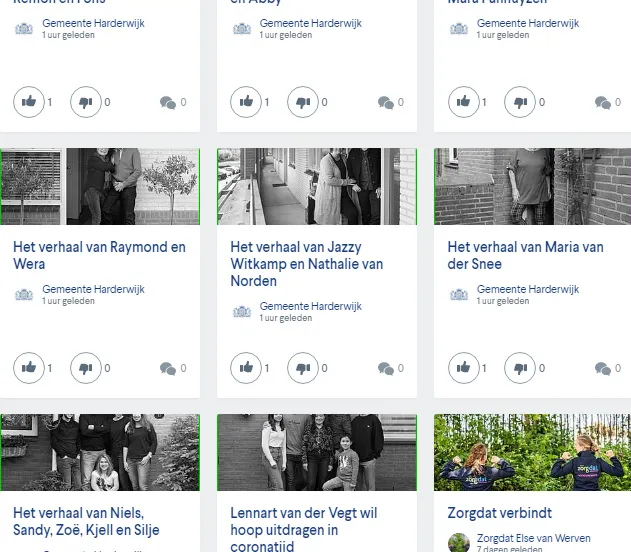Like the Jazzy Witkamp en Nathalie story
This screenshot has width=631, height=552.
tap(246, 368)
